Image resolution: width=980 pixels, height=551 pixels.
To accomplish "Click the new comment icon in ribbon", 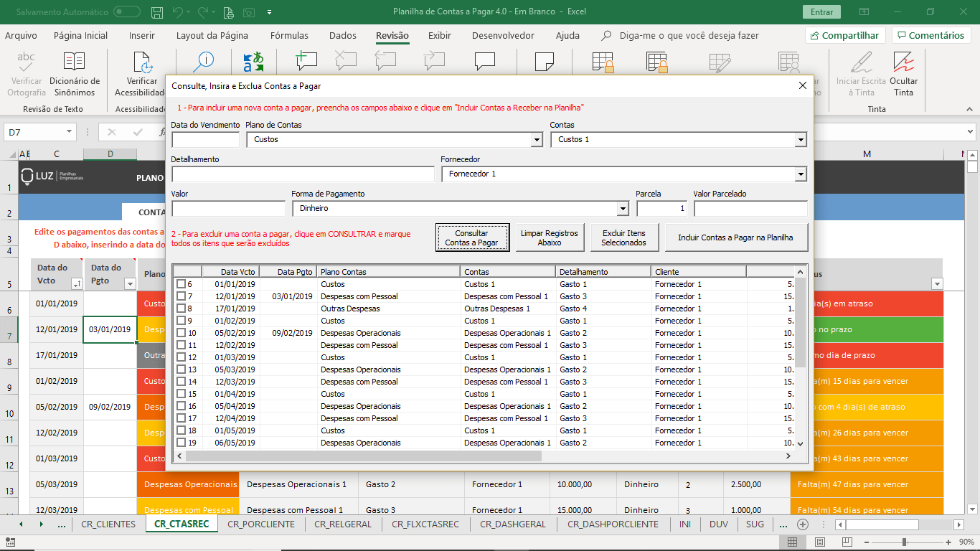I will click(306, 62).
